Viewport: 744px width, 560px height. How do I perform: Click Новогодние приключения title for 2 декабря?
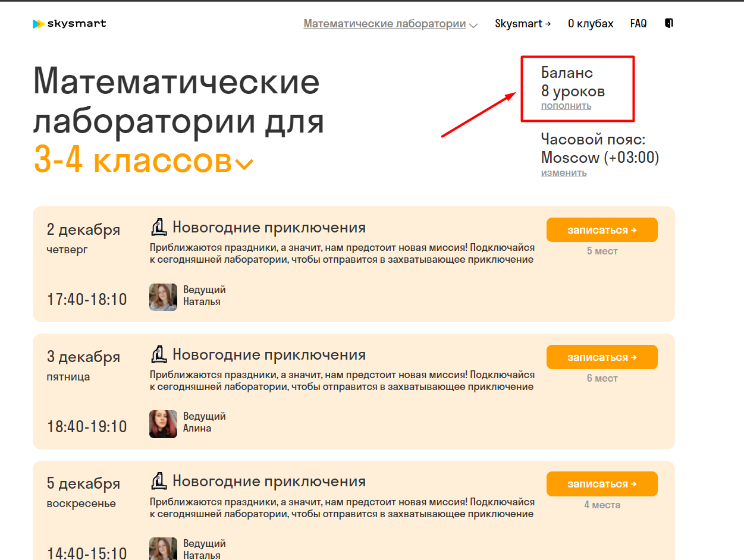(x=269, y=228)
